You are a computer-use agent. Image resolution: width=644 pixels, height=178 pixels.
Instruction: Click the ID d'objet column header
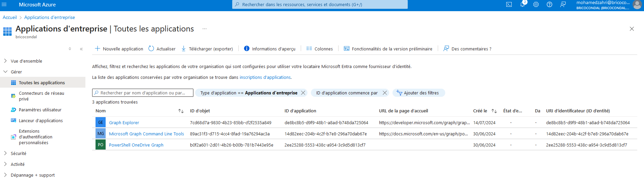click(200, 111)
